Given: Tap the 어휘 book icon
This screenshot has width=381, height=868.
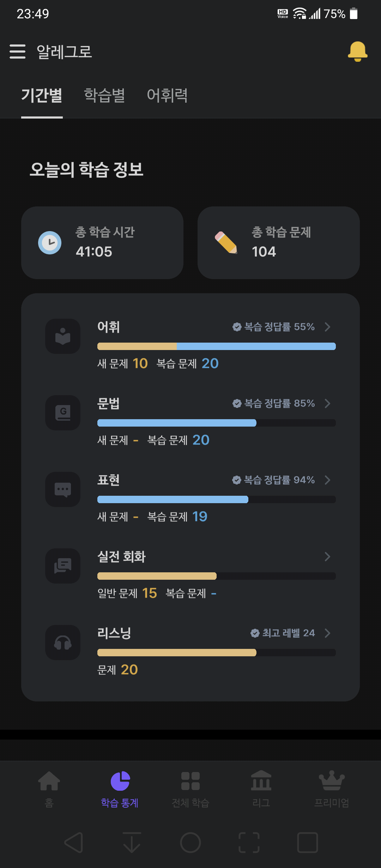Looking at the screenshot, I should tap(63, 336).
